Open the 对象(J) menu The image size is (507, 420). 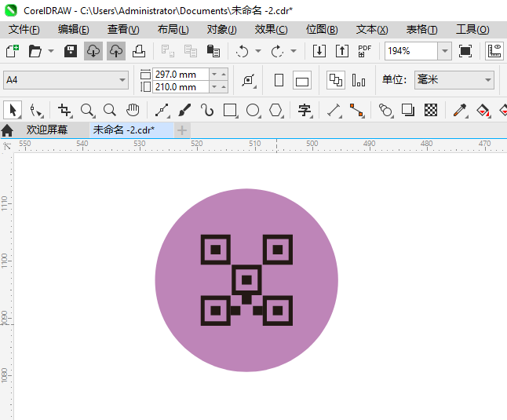pos(222,29)
